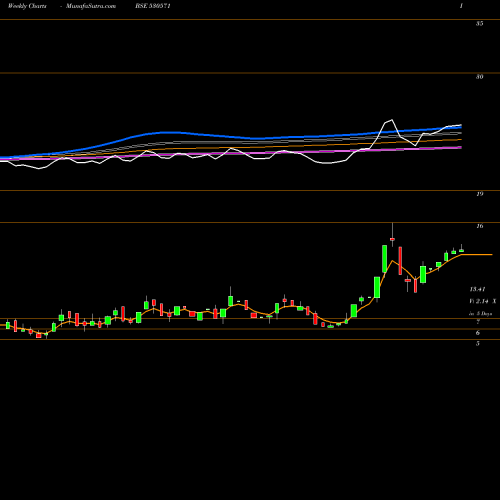The image size is (500, 500).
Task: Click the 'BSE 530571' symbol label
Action: pyautogui.click(x=153, y=6)
